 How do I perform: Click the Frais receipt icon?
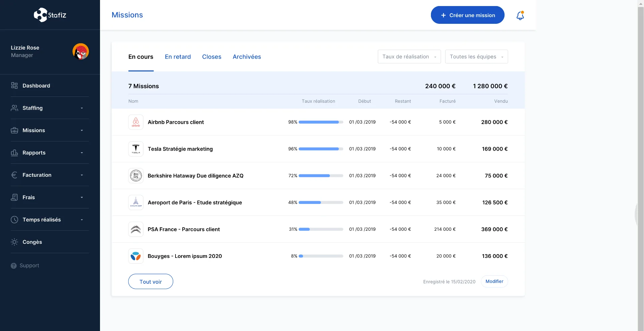click(x=14, y=197)
